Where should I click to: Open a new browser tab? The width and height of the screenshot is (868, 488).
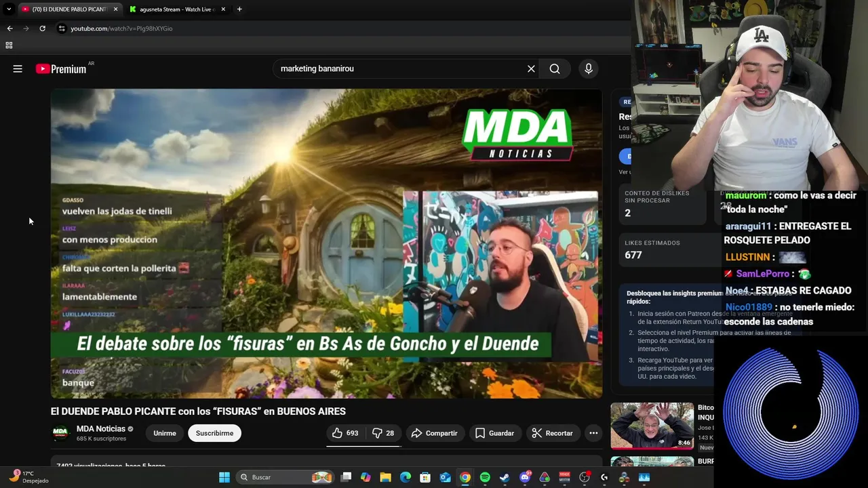239,9
